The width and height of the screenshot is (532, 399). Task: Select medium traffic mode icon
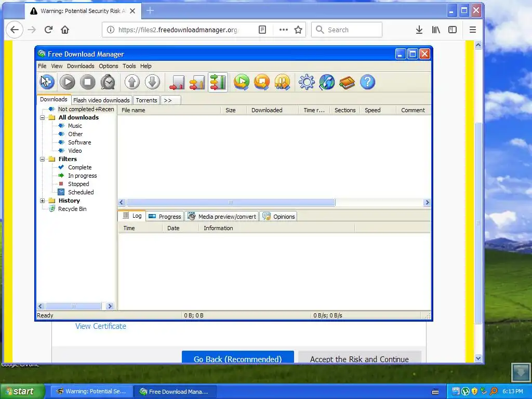pos(197,82)
